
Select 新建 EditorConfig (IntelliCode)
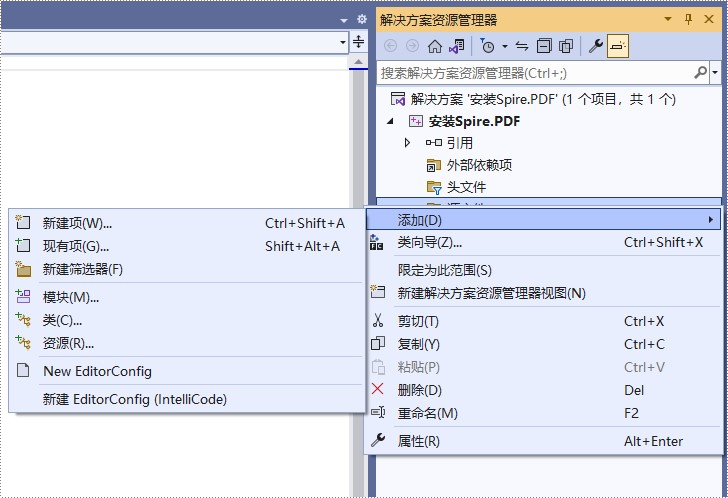click(186, 399)
